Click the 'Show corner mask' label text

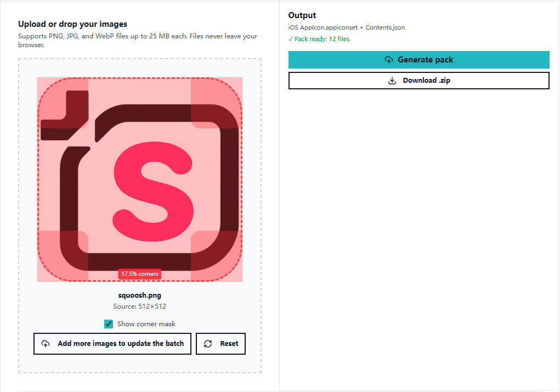[x=146, y=324]
